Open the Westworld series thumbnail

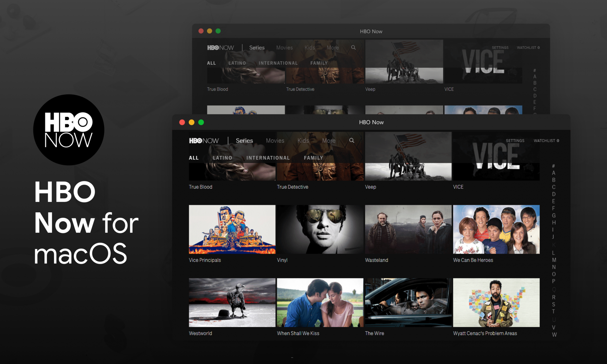[232, 302]
